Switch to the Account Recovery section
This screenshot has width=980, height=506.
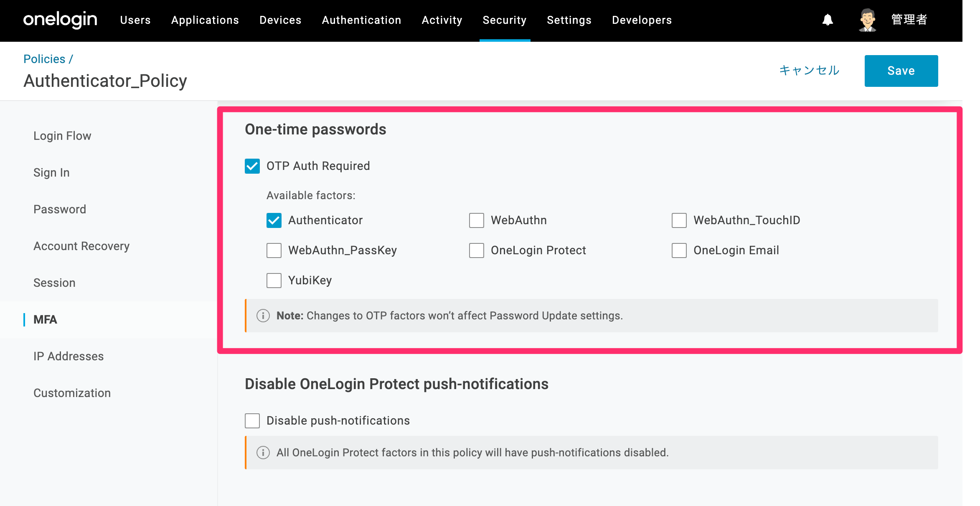[81, 246]
